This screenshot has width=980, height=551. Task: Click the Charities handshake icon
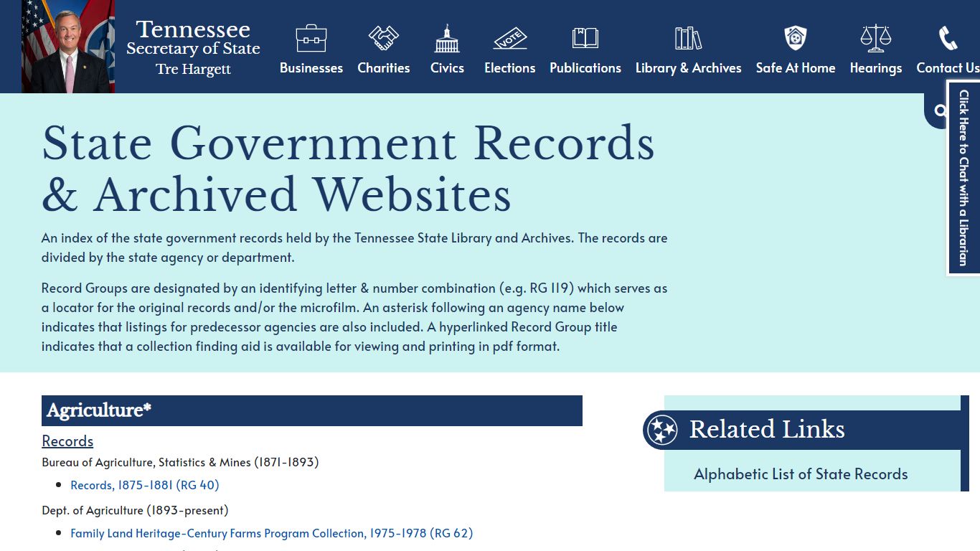point(384,38)
